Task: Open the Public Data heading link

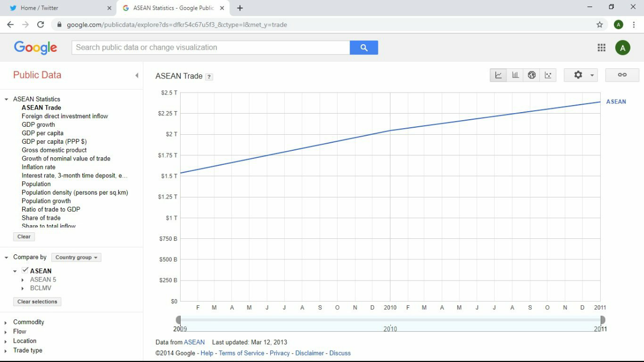Action: (x=37, y=75)
